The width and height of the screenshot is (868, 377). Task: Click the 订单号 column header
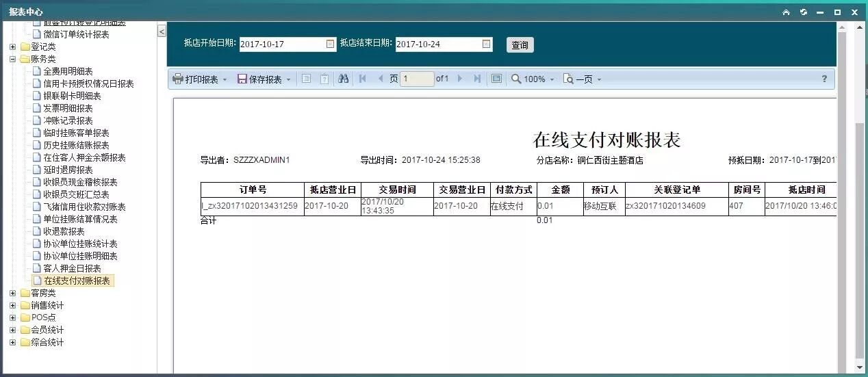252,190
